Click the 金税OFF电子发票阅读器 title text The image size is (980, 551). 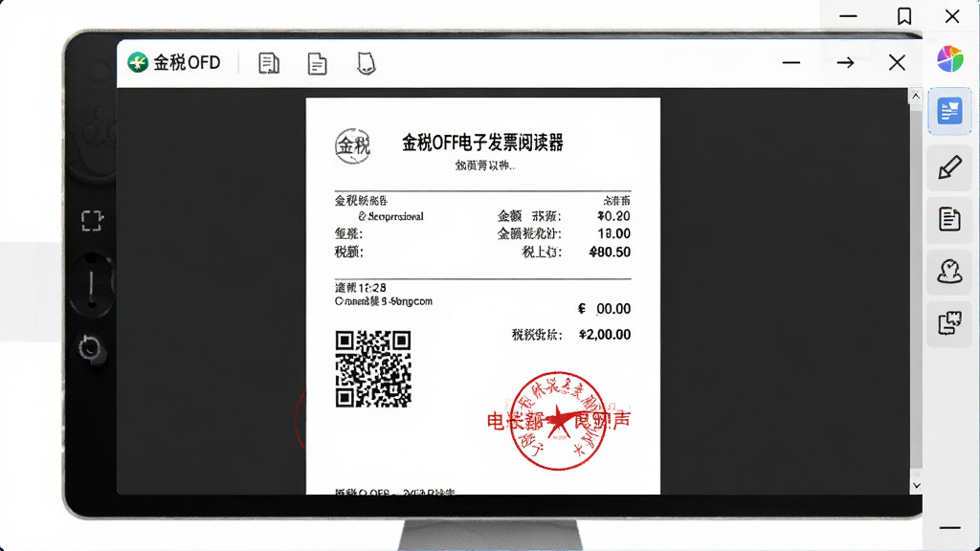(x=482, y=143)
